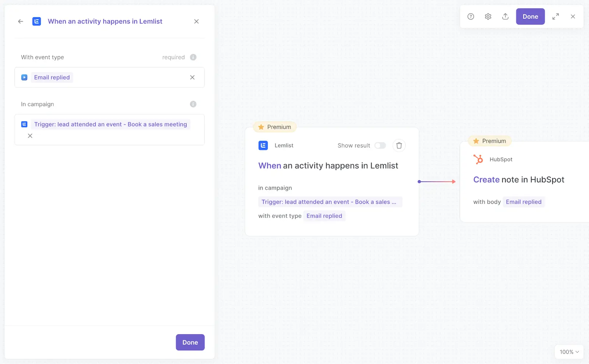This screenshot has width=589, height=364.
Task: Click 'Show result' label text
Action: (354, 146)
